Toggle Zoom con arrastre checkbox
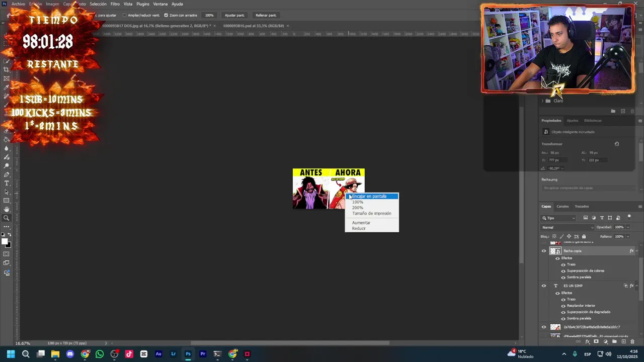Viewport: 644px width, 362px height. coord(166,15)
